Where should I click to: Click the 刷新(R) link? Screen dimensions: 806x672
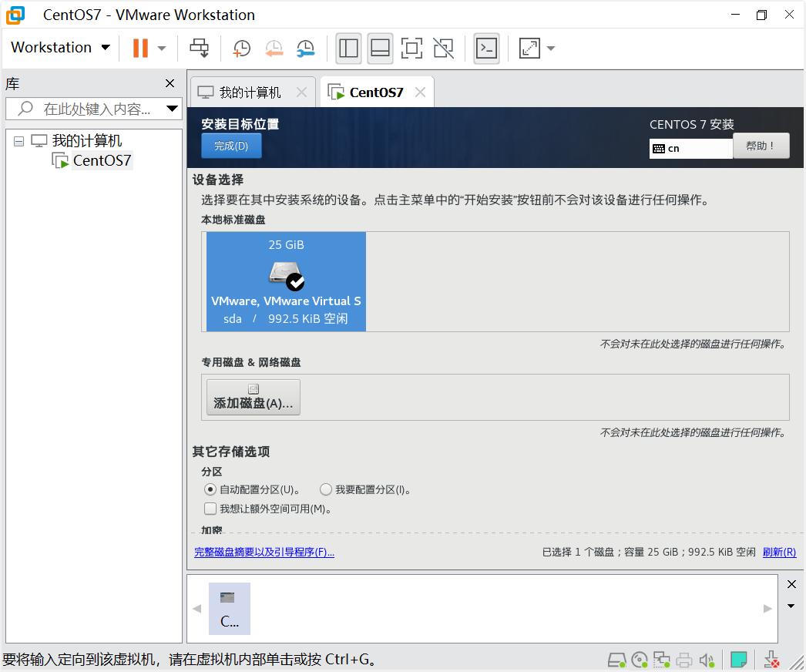pos(779,553)
